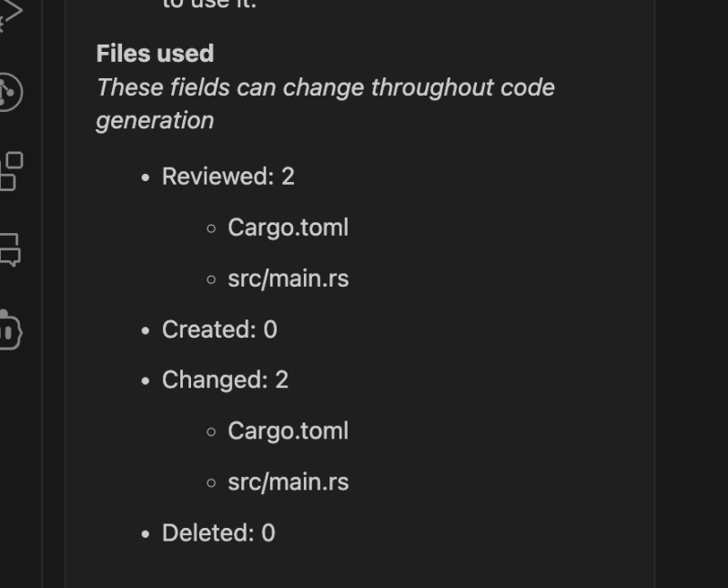Click the word 'generation' in the italic note
728x588 pixels.
pos(155,121)
